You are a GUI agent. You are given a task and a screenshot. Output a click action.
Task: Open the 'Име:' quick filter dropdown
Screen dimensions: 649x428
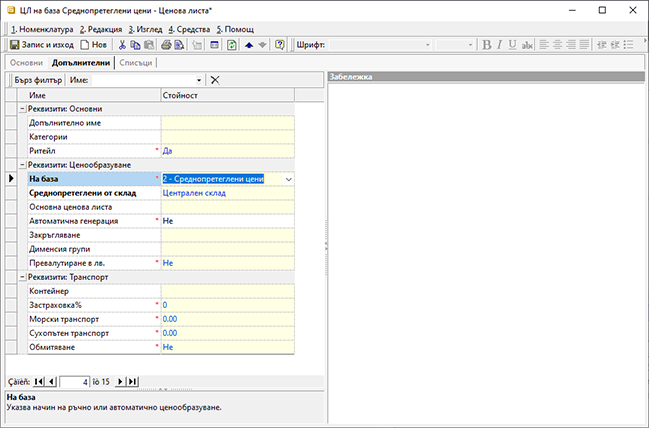[199, 79]
